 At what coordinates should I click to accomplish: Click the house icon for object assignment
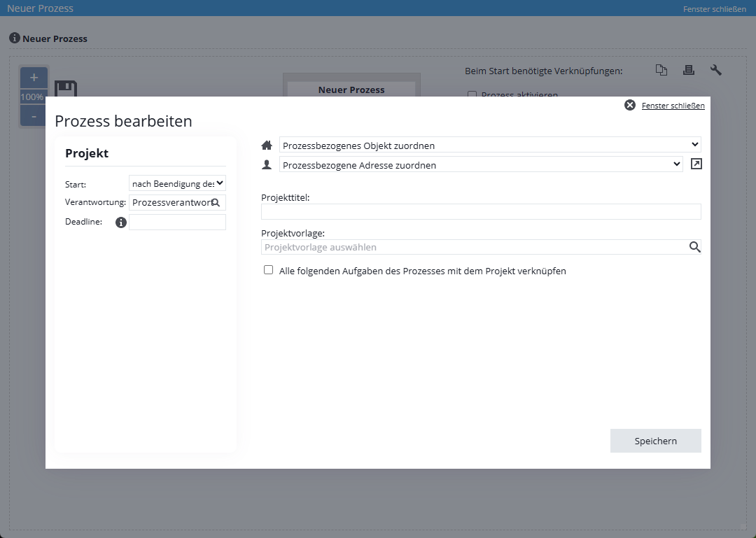(x=266, y=146)
